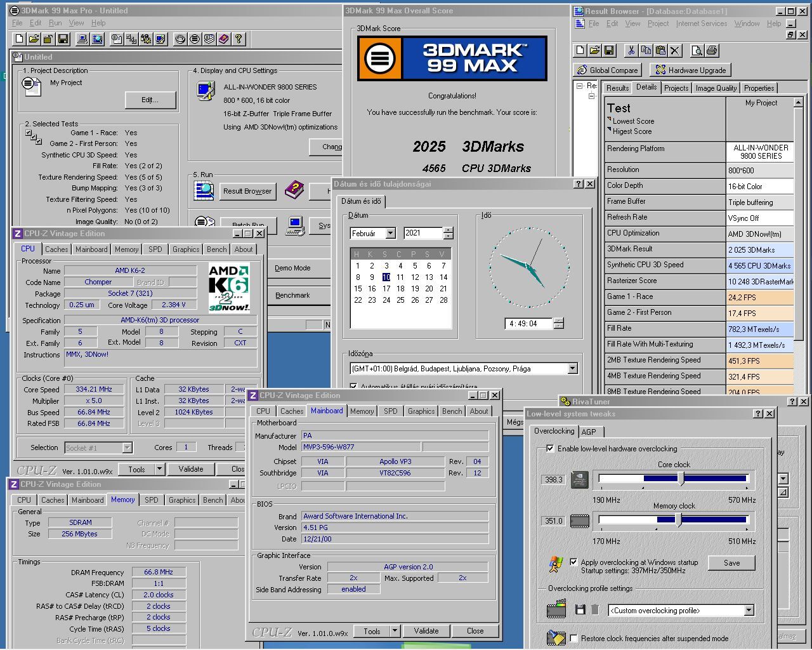This screenshot has width=812, height=650.
Task: Open the month dropdown showing Február
Action: click(390, 233)
